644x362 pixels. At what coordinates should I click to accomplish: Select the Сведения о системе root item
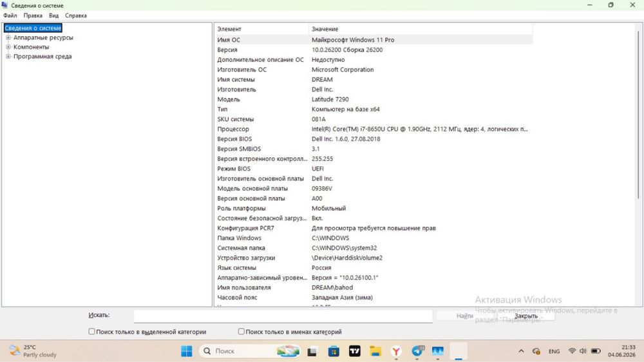point(33,28)
